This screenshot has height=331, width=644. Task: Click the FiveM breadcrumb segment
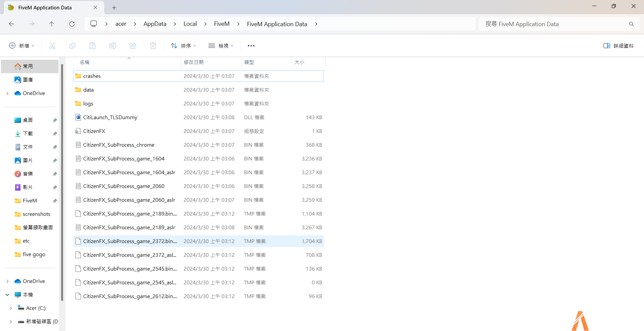(x=222, y=24)
